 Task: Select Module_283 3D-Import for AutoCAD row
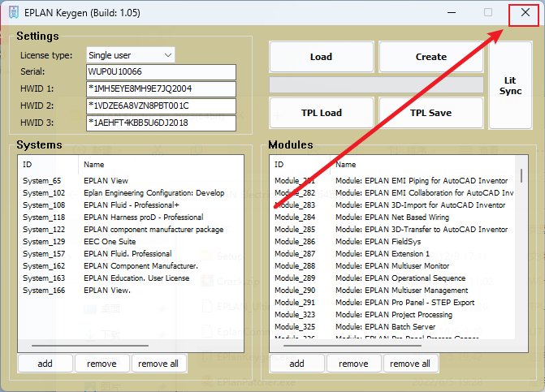(393, 205)
